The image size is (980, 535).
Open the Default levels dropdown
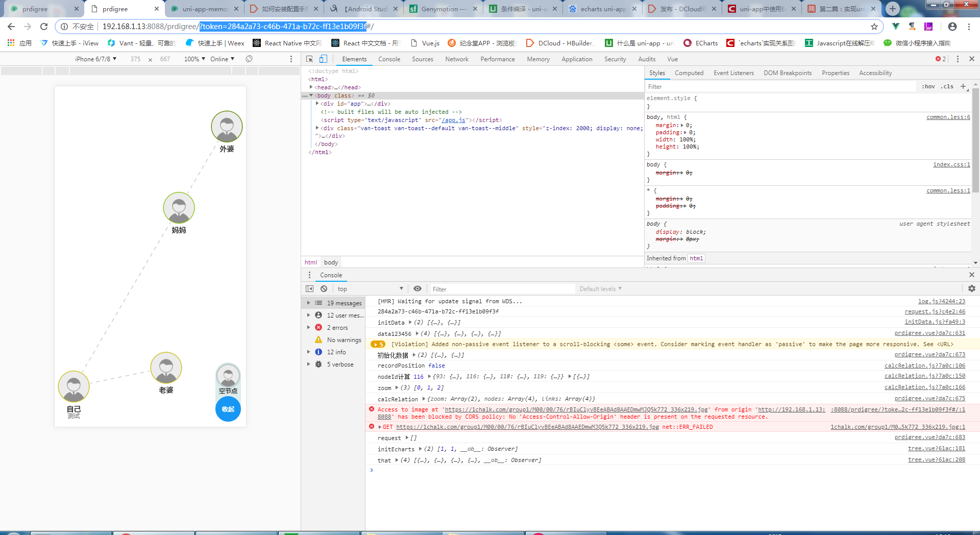click(x=600, y=289)
